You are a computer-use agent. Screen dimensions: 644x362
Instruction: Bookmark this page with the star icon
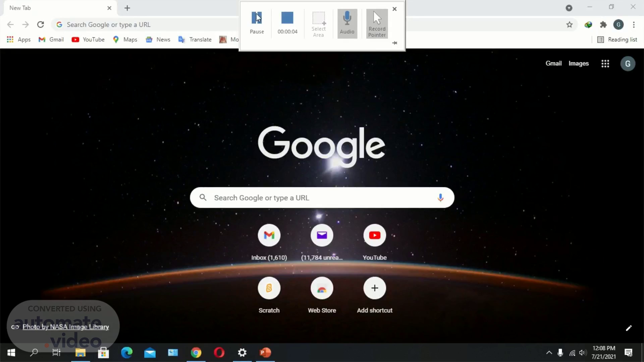pyautogui.click(x=570, y=24)
